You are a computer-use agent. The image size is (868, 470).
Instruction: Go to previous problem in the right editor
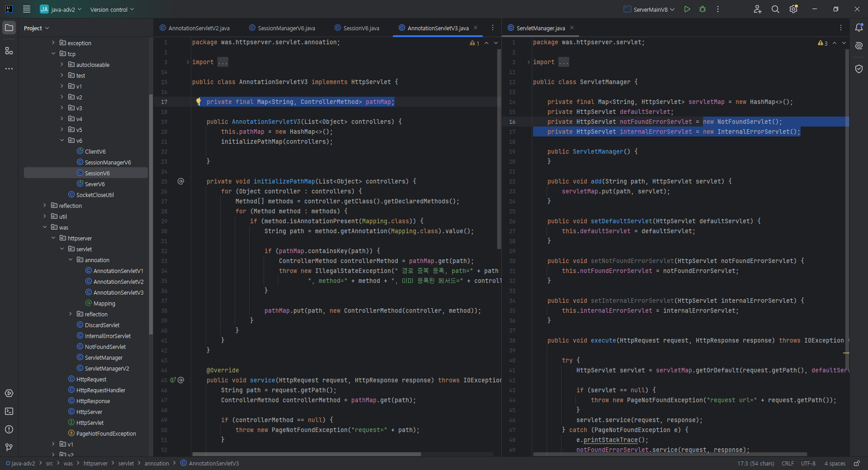[x=835, y=43]
